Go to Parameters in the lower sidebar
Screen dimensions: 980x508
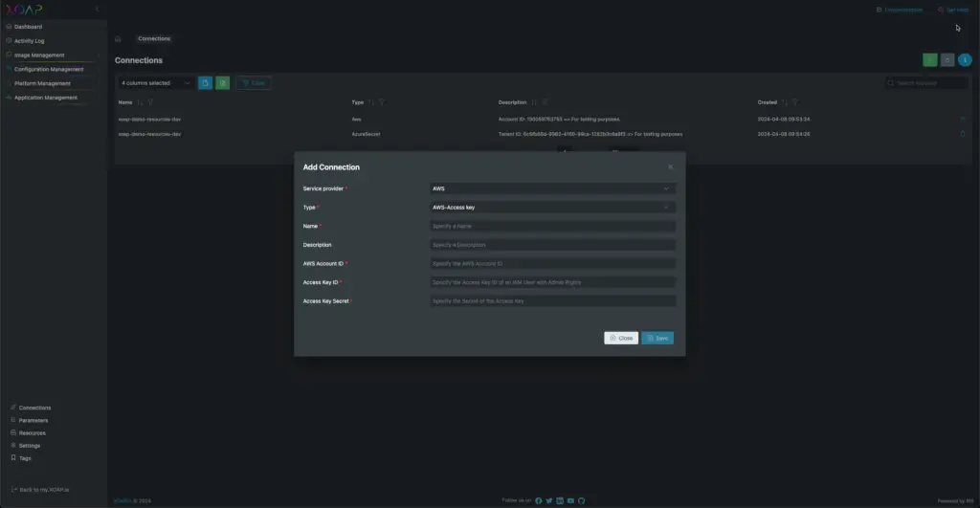coord(33,420)
